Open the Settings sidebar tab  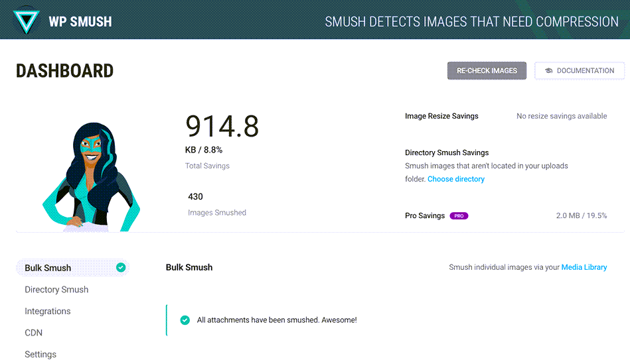pos(40,354)
